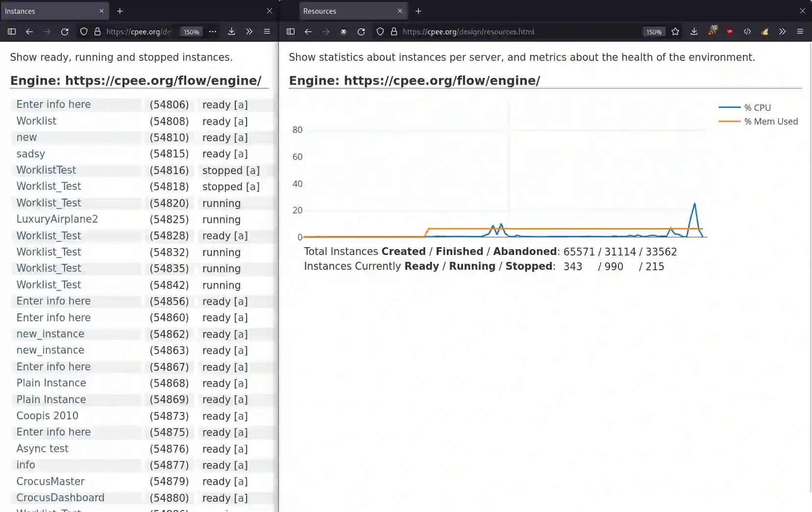The image size is (812, 512).
Task: View site lock info in Resources window
Action: pyautogui.click(x=394, y=31)
